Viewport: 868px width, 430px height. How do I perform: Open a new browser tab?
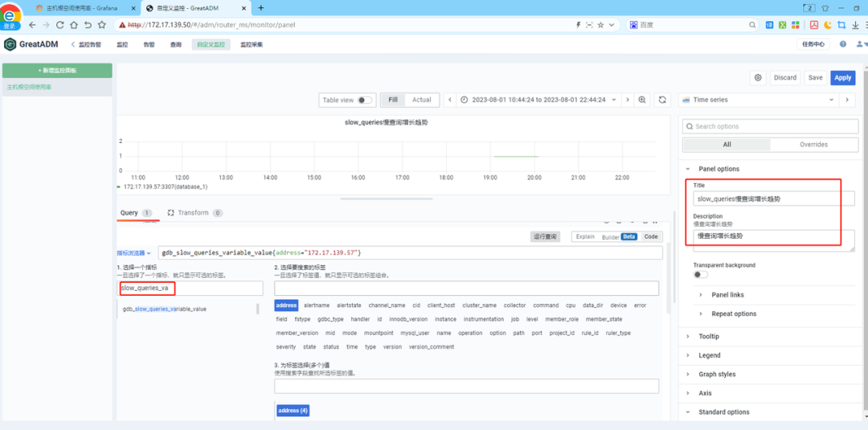[260, 7]
